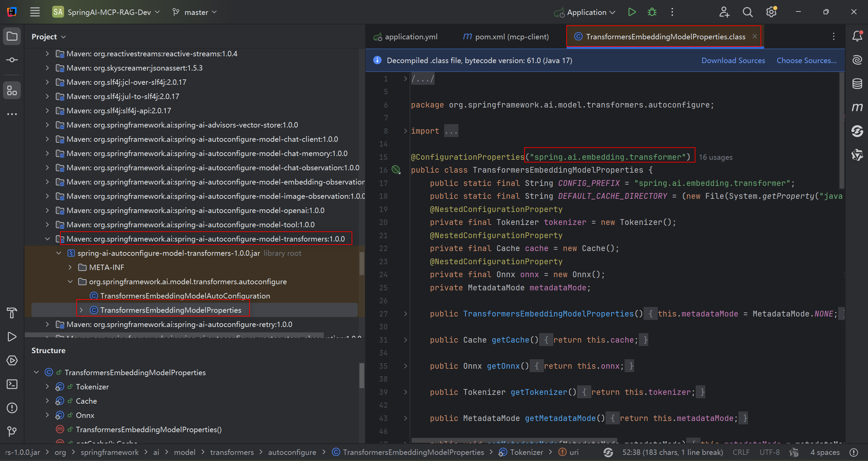Screen dimensions: 868x461
Task: Collapse the spring-ai-autoconfigure-model-transformers Maven node
Action: (x=47, y=239)
